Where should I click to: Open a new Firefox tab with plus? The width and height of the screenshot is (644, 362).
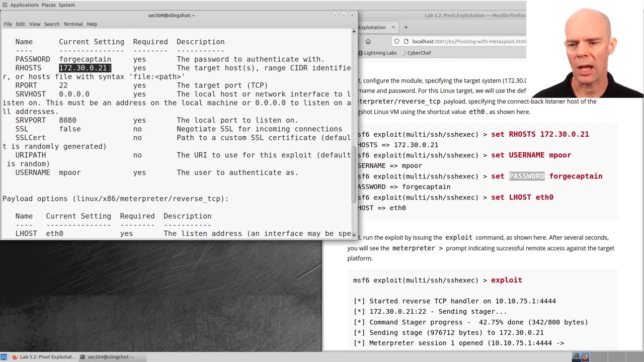click(x=406, y=27)
